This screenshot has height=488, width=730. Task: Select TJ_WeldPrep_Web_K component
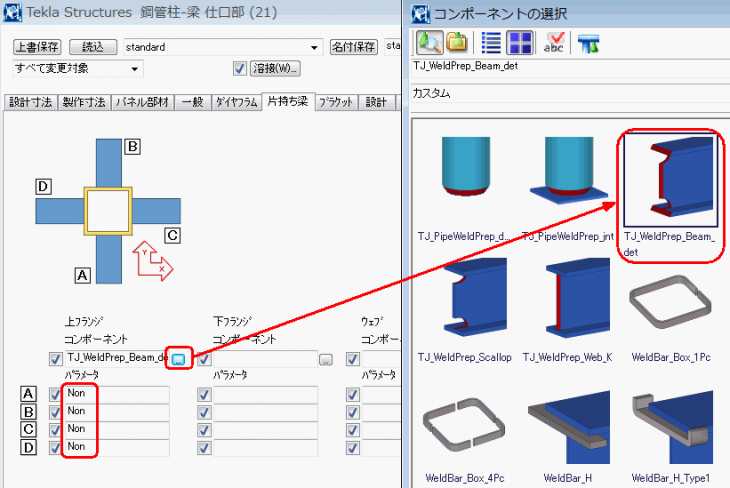[577, 298]
